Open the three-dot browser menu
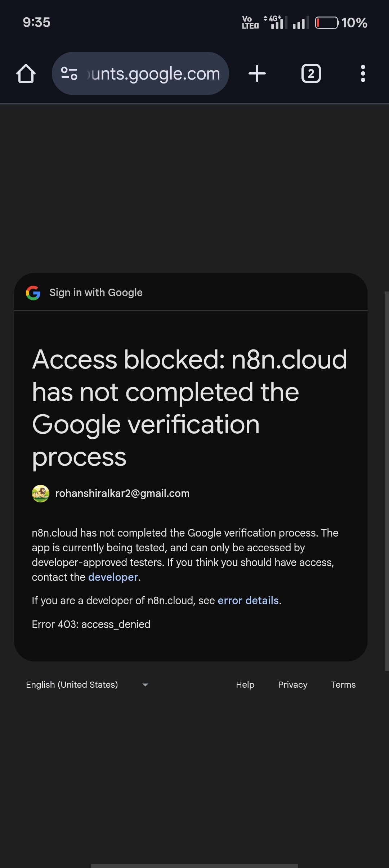The height and width of the screenshot is (868, 389). [363, 74]
